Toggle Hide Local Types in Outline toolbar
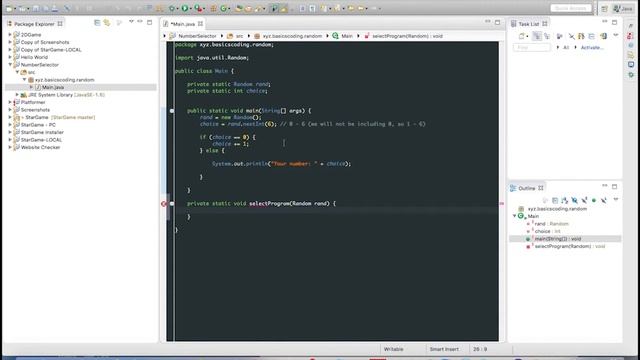The width and height of the screenshot is (640, 360). pos(603,200)
